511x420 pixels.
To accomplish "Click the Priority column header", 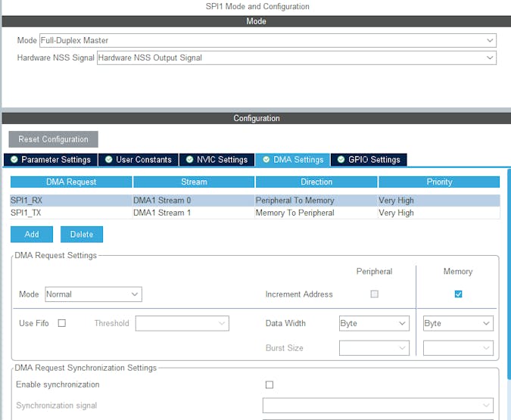I will (439, 182).
